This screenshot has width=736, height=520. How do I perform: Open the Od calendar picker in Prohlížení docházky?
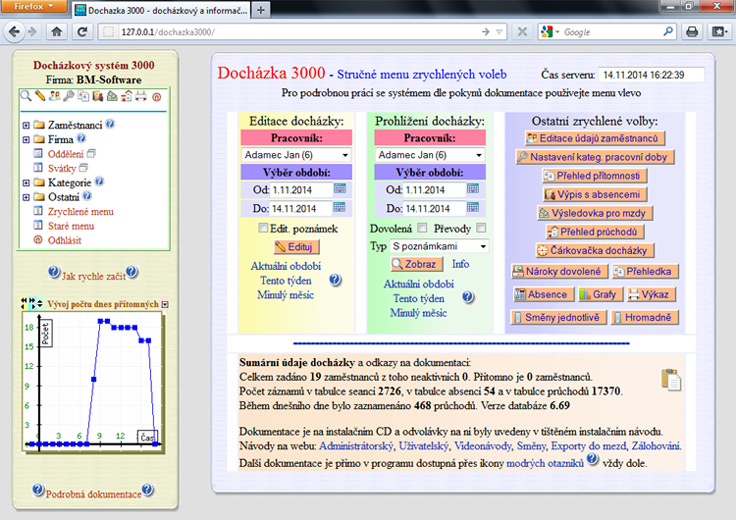pyautogui.click(x=473, y=189)
